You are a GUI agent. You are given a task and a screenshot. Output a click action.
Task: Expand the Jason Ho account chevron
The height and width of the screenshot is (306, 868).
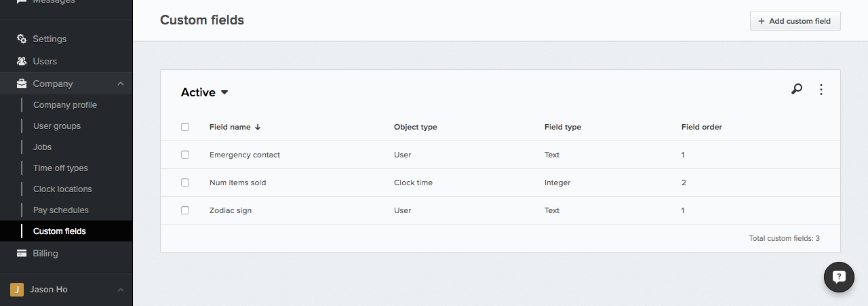tap(121, 290)
